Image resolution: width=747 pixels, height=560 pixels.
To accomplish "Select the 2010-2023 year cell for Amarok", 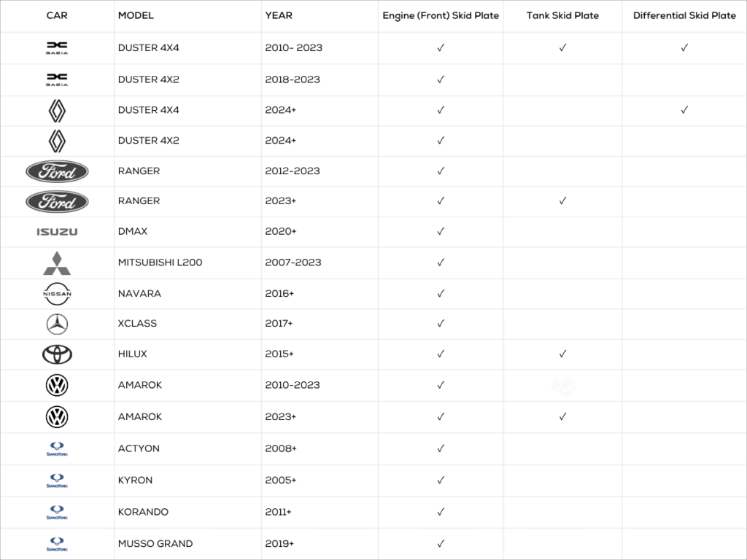I will 293,385.
